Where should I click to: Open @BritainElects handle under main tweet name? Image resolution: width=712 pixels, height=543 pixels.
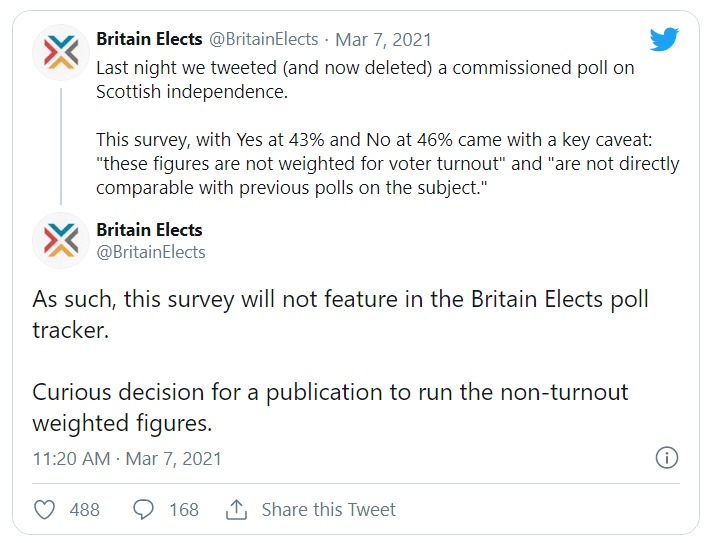tap(151, 252)
